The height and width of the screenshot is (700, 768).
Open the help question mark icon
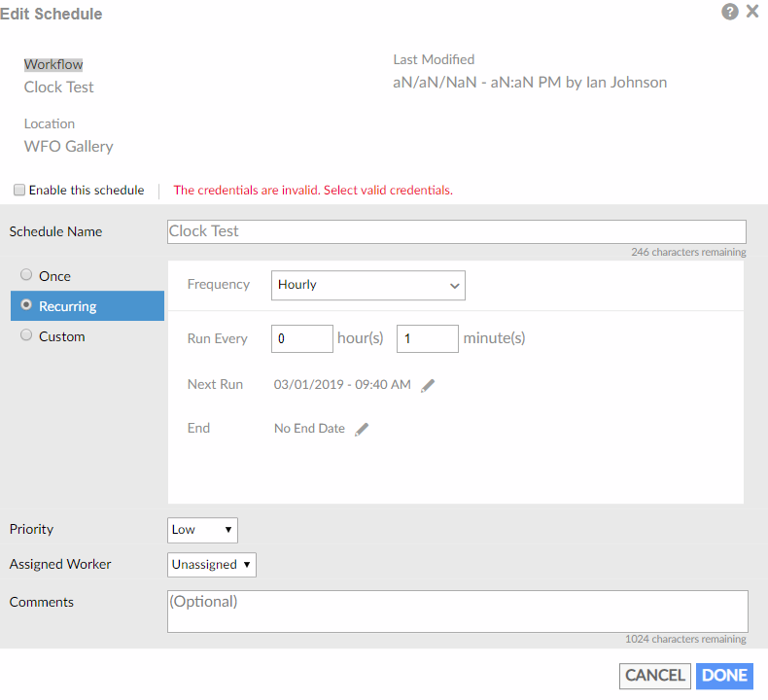(729, 12)
